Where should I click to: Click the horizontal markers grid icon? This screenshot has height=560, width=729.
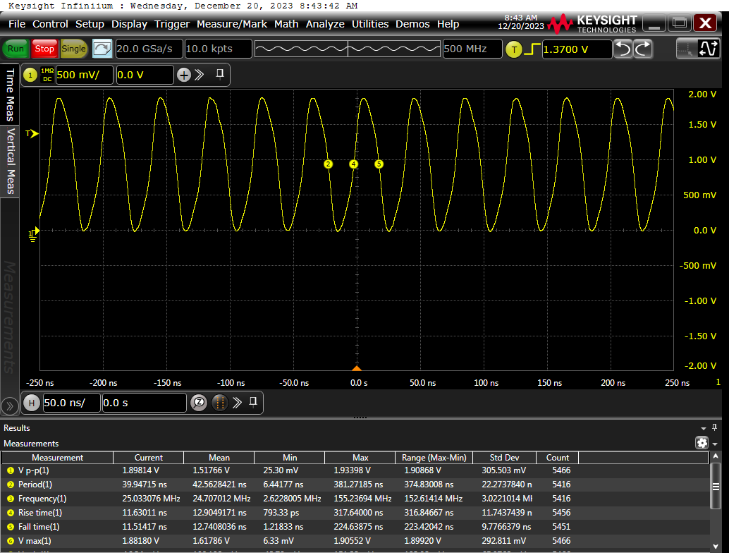(x=220, y=403)
